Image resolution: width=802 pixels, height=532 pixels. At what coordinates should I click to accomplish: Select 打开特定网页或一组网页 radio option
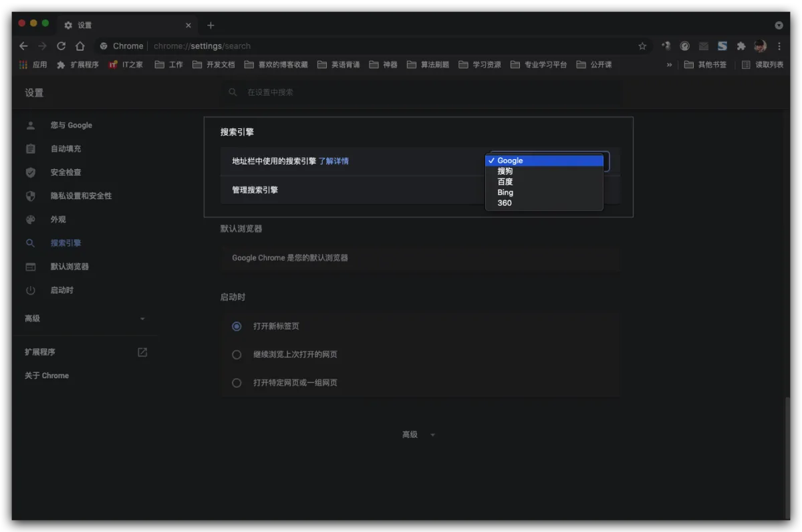point(237,383)
